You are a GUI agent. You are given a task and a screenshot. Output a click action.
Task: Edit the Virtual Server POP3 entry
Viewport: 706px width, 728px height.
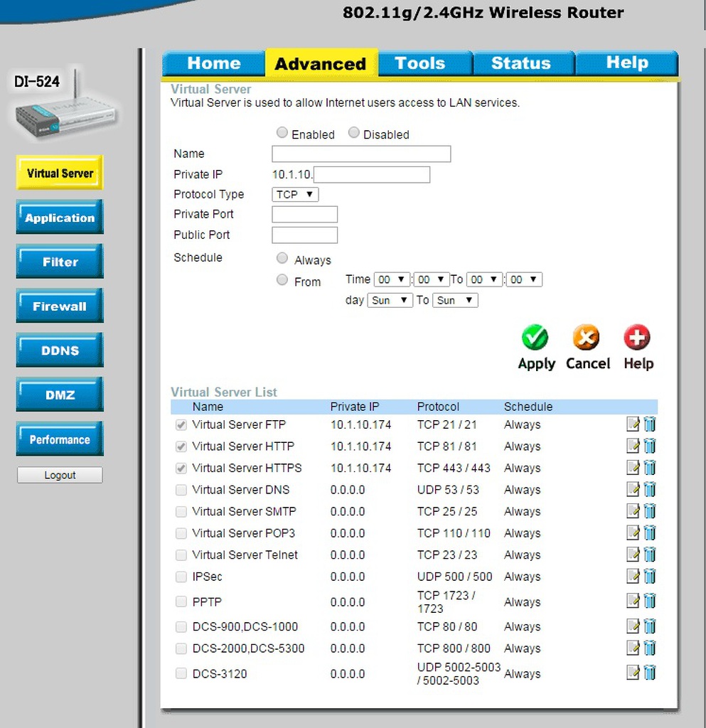point(633,532)
